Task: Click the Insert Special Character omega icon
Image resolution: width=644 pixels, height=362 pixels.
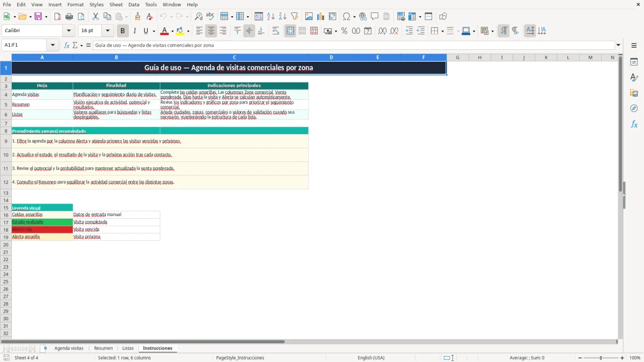Action: (x=347, y=17)
